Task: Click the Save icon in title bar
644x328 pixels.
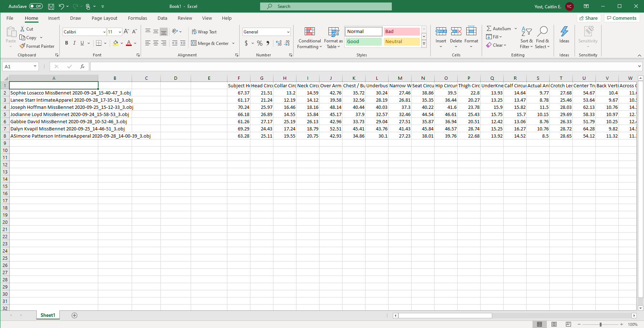Action: click(x=51, y=6)
